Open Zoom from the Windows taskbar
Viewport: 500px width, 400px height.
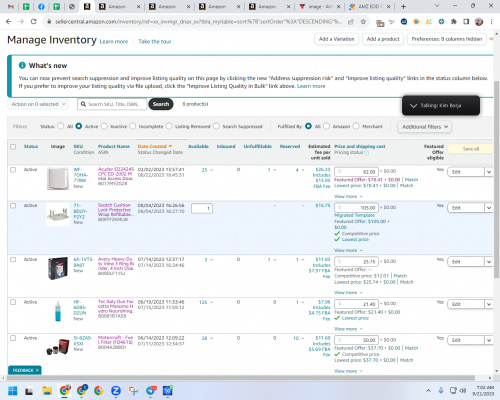pyautogui.click(x=116, y=391)
